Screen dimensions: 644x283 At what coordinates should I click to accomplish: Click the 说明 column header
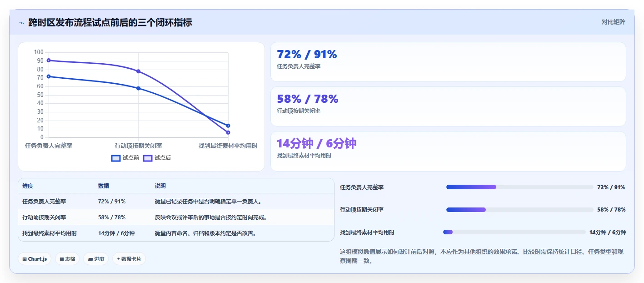160,186
